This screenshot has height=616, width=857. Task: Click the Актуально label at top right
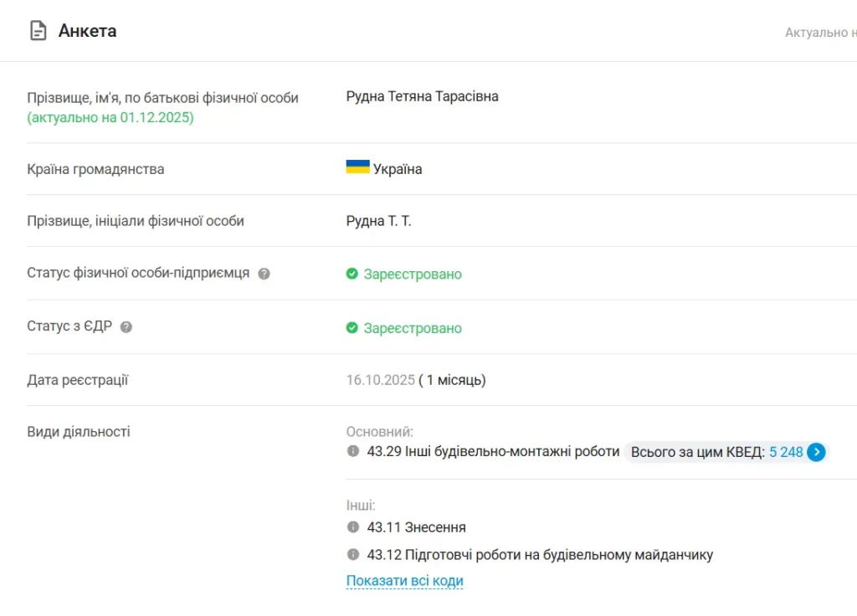coord(819,33)
